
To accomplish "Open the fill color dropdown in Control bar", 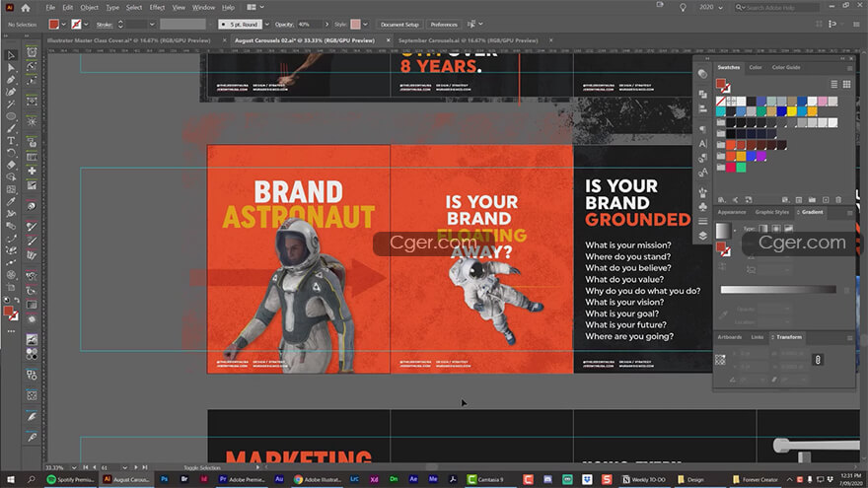I will (64, 25).
